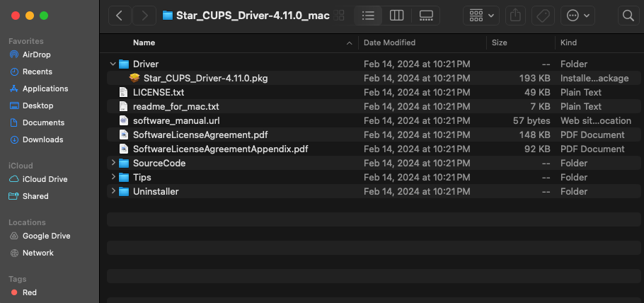
Task: Click the Tags sidebar section header
Action: (17, 279)
